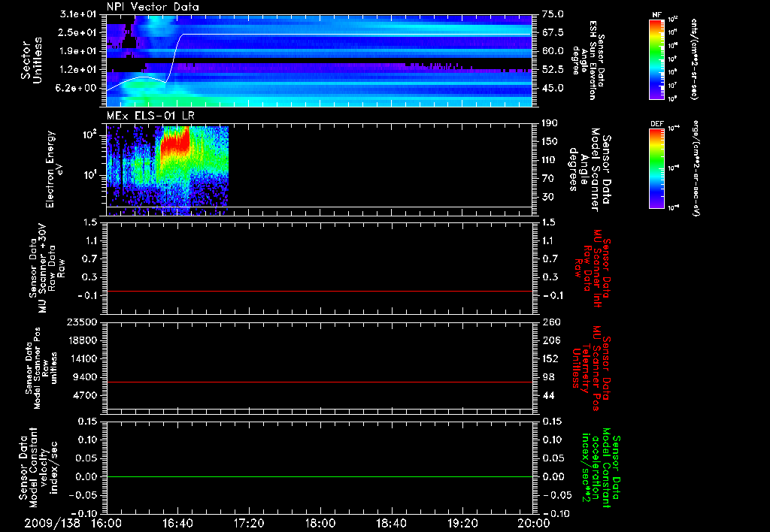Click the '3.1e+01' sector axis tick

tap(78, 14)
